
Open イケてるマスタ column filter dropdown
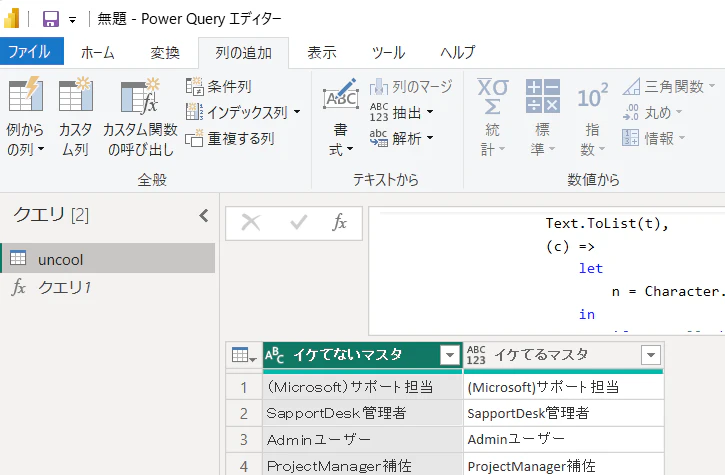click(651, 355)
